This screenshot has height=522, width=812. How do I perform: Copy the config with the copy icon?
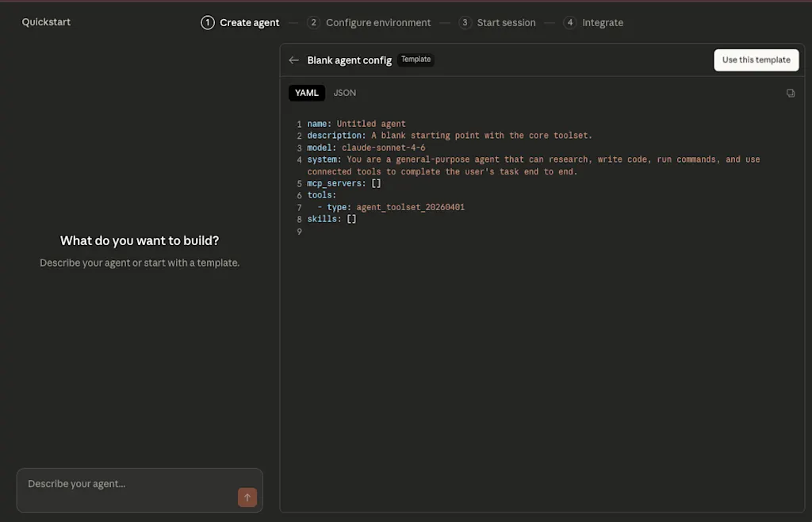tap(791, 94)
